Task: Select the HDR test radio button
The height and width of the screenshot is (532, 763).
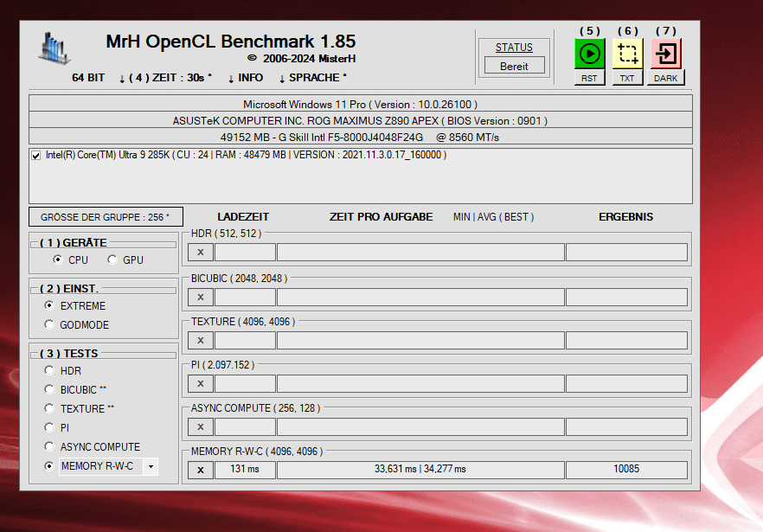Action: [49, 370]
